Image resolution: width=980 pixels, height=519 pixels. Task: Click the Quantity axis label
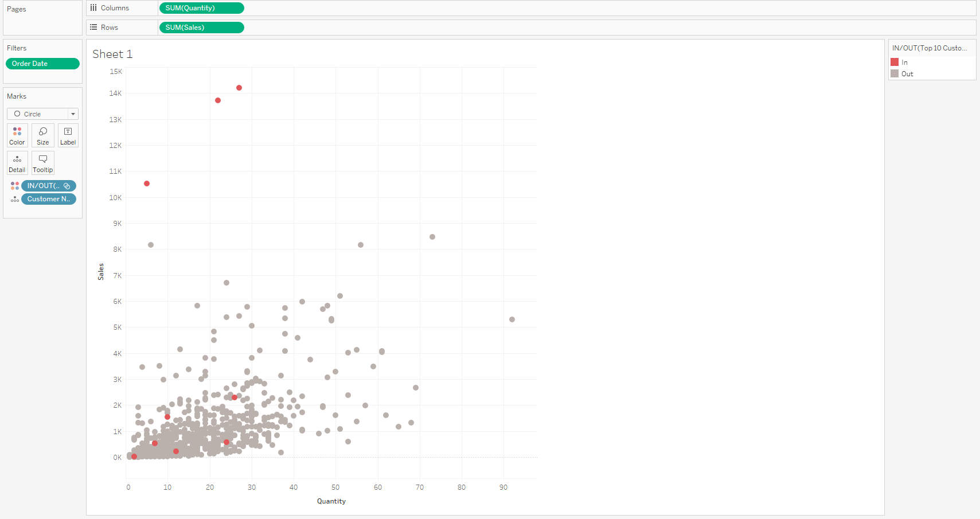(x=331, y=501)
